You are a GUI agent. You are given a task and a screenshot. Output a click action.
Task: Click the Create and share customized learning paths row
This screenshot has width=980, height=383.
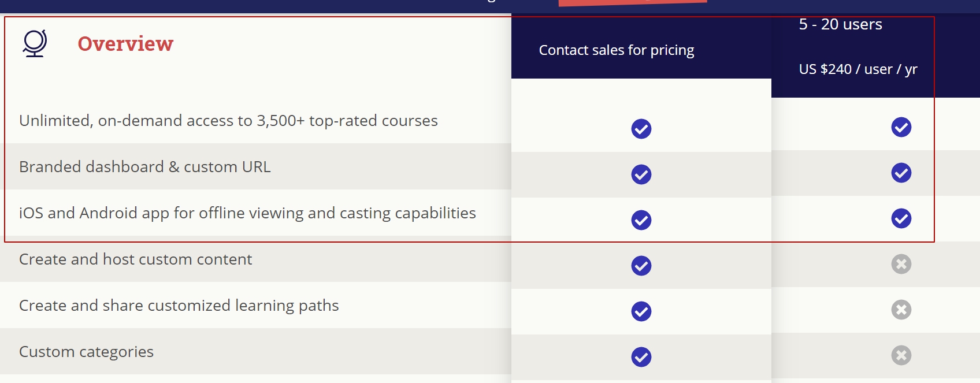(179, 306)
